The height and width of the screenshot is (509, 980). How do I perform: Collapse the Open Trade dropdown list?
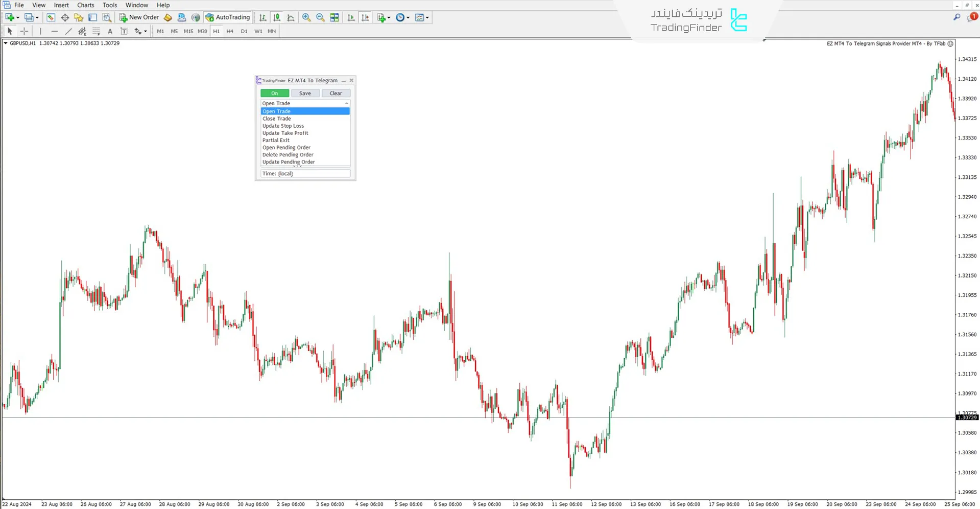click(347, 103)
